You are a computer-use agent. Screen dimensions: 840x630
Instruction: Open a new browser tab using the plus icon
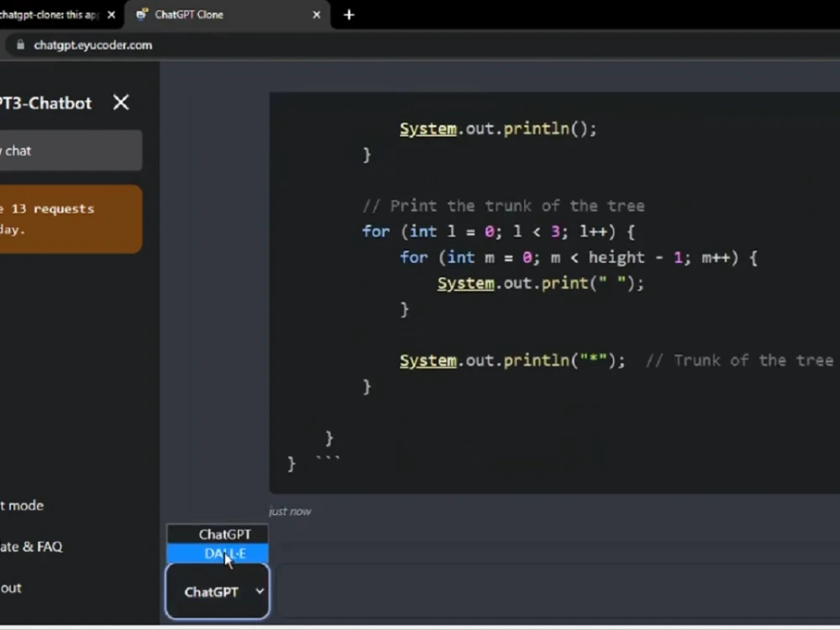pos(349,14)
